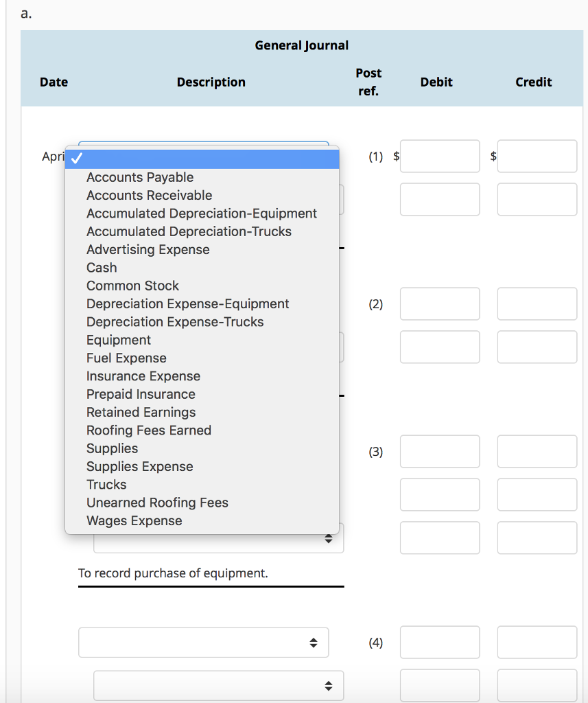Viewport: 588px width, 703px height.
Task: Choose Equipment from the account list
Action: pyautogui.click(x=118, y=340)
